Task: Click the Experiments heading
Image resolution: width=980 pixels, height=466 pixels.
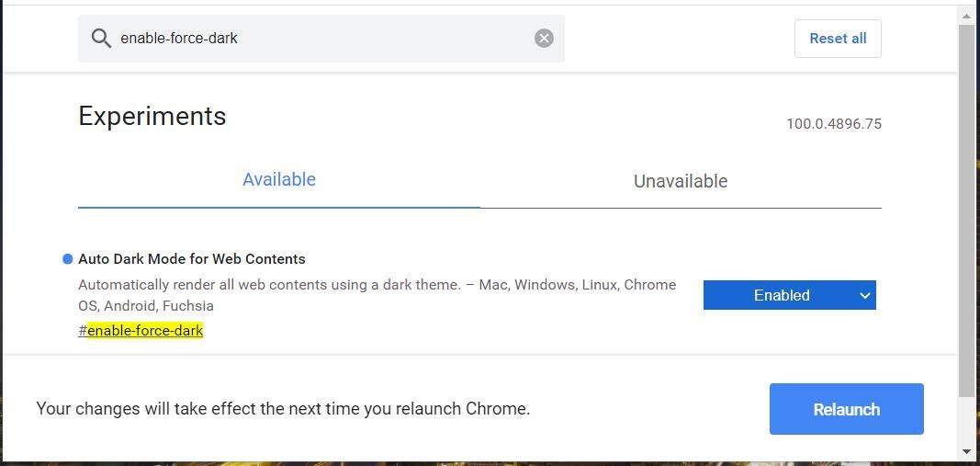Action: pos(152,117)
